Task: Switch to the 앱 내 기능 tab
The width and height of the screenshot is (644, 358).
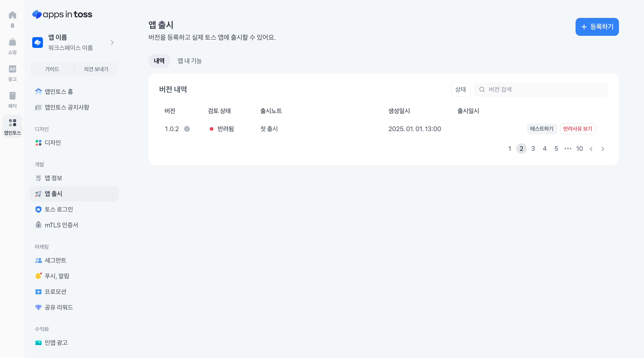Action: [190, 61]
